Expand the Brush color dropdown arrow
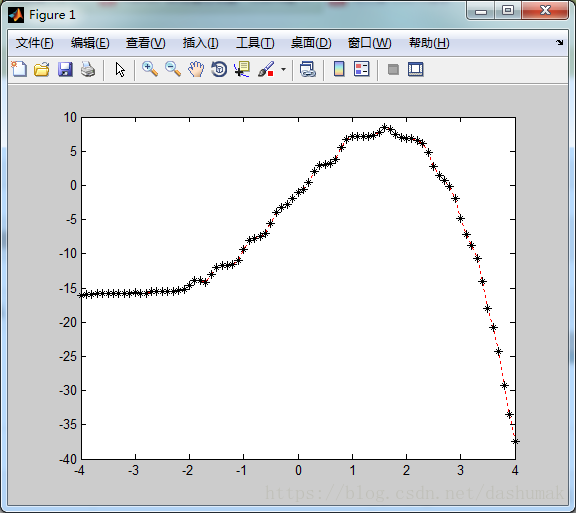Viewport: 576px width, 513px height. 283,69
